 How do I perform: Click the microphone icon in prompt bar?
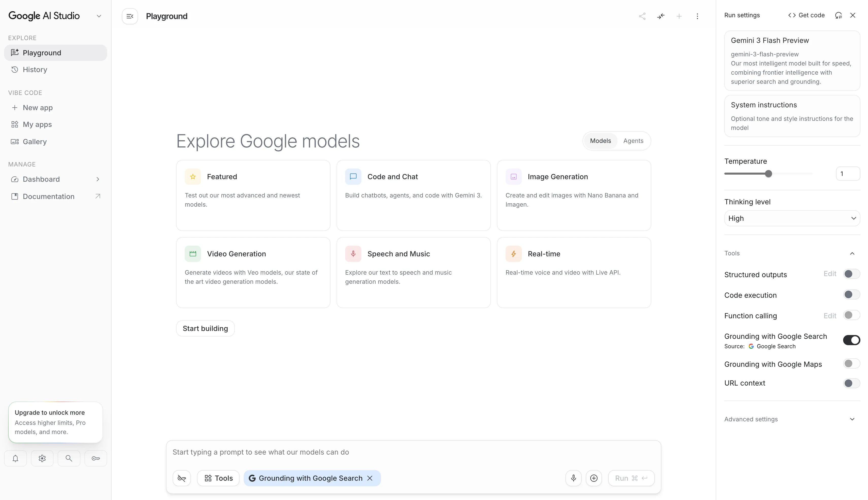(573, 478)
